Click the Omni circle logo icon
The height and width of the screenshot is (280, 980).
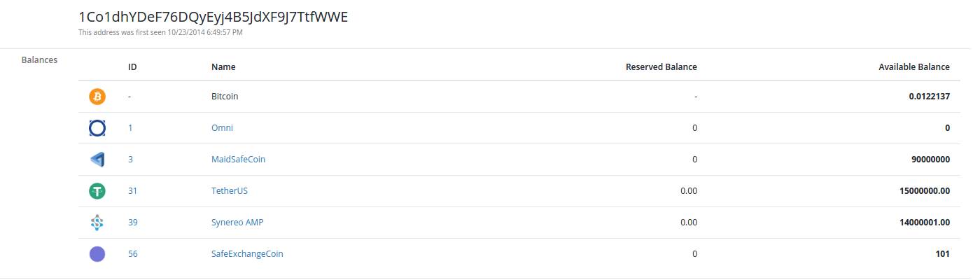(97, 128)
